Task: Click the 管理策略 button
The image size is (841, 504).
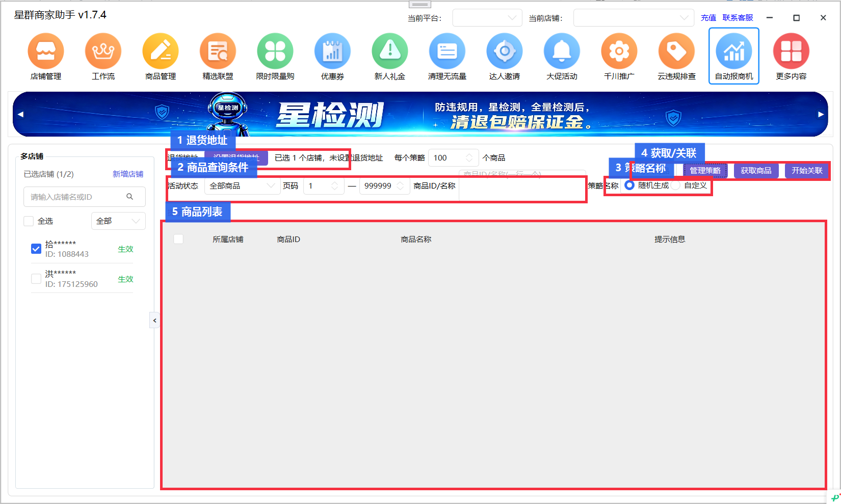Action: (x=705, y=171)
